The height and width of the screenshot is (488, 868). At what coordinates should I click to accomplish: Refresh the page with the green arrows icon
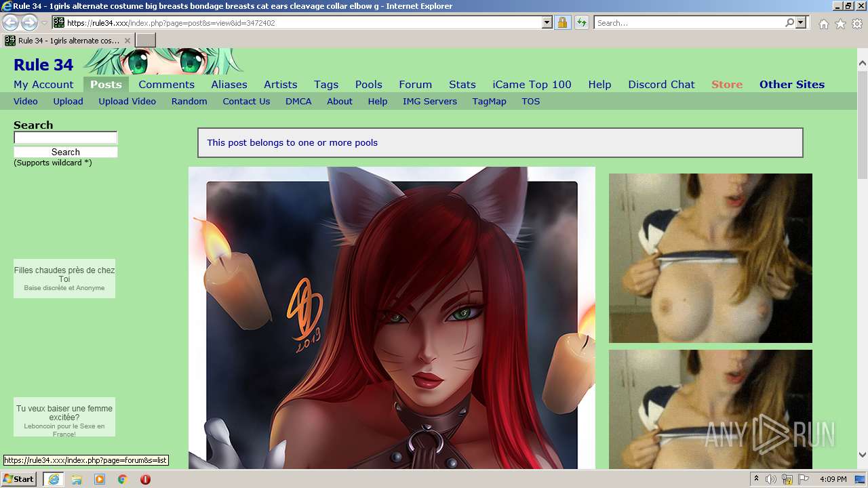tap(581, 22)
